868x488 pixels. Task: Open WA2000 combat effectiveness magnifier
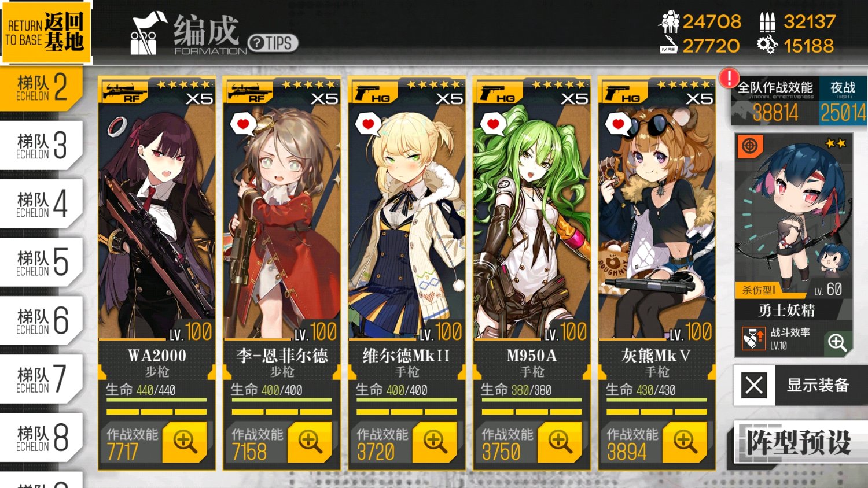[185, 442]
